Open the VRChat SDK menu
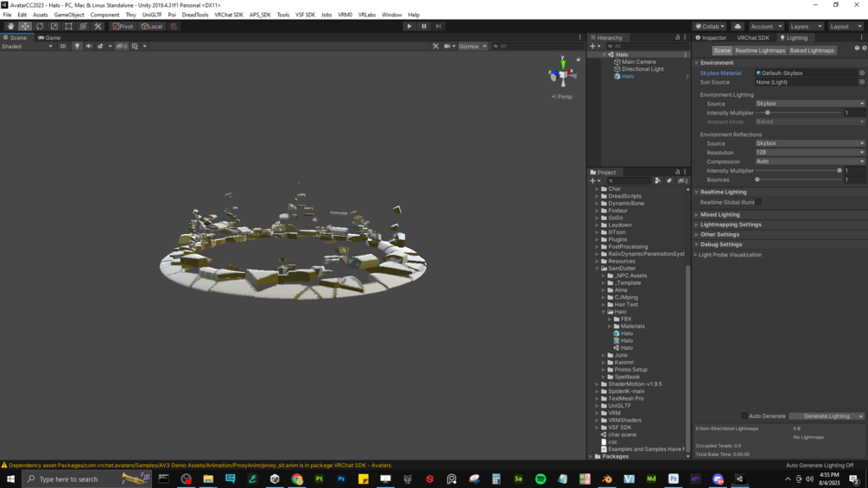This screenshot has height=488, width=868. (229, 15)
